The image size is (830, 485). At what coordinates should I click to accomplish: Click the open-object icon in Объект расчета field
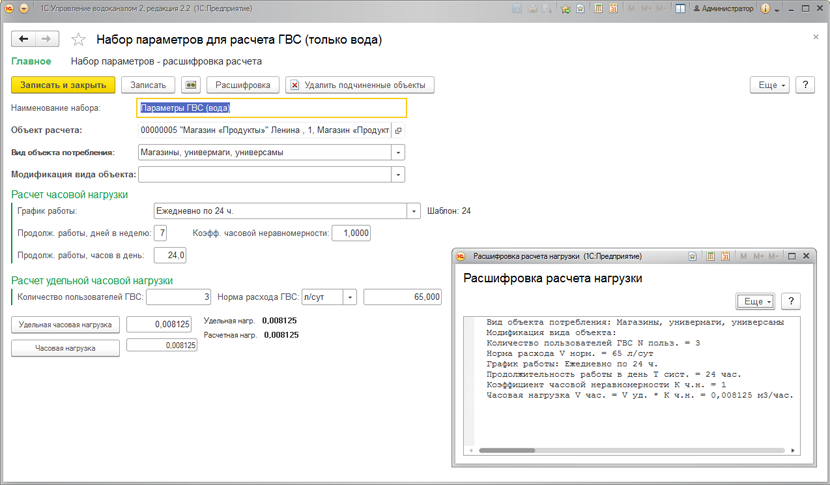pos(398,130)
